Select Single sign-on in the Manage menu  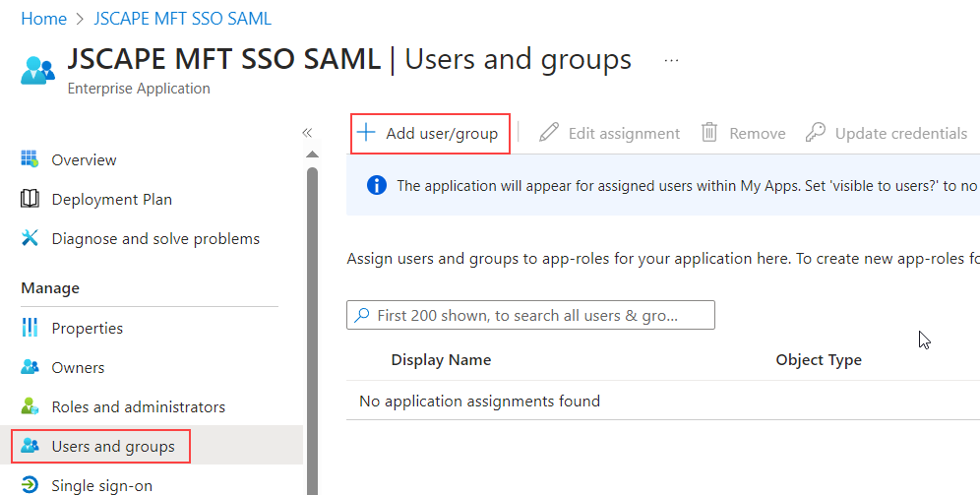click(x=101, y=485)
